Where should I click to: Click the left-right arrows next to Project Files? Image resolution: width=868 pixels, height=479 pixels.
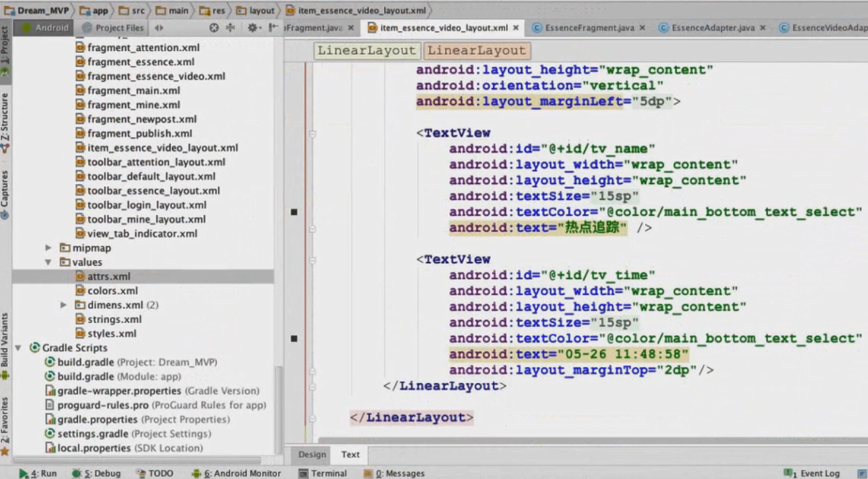158,28
